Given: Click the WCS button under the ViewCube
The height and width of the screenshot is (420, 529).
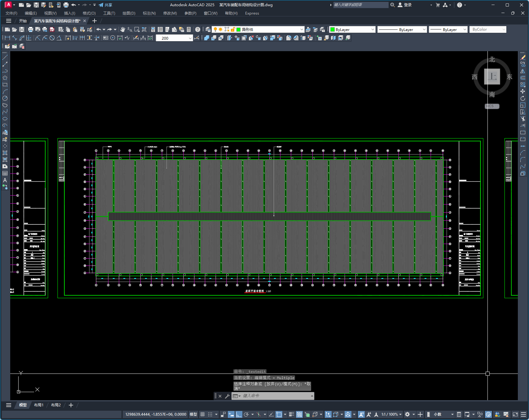Looking at the screenshot, I should (492, 106).
